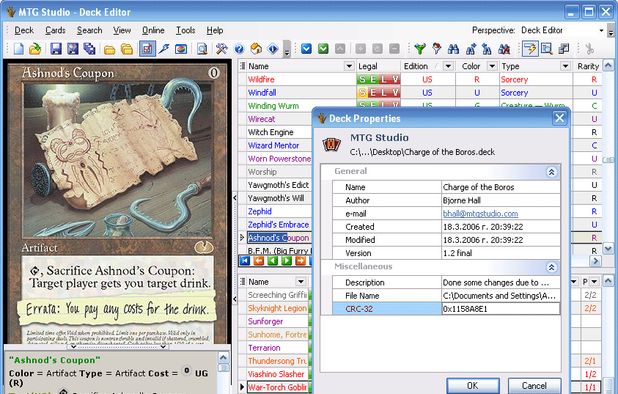Select the Wizard Mentor card row

[x=275, y=145]
